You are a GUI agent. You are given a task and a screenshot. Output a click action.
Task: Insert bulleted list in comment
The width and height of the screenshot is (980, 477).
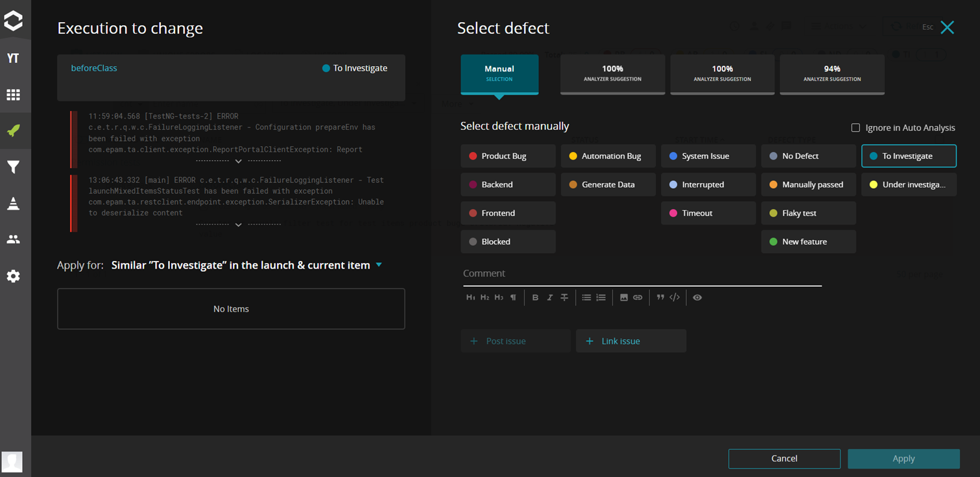coord(586,297)
